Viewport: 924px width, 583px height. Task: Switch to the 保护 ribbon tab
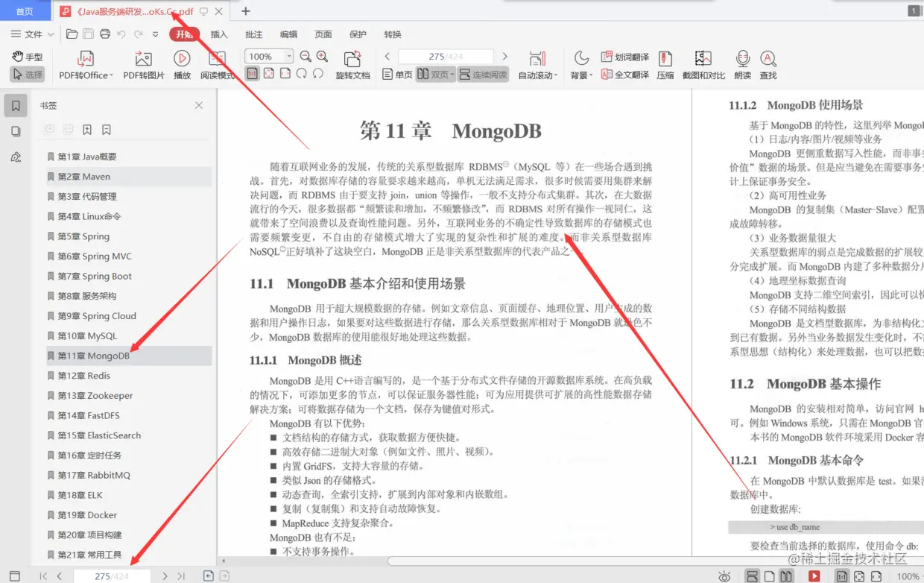pyautogui.click(x=358, y=34)
